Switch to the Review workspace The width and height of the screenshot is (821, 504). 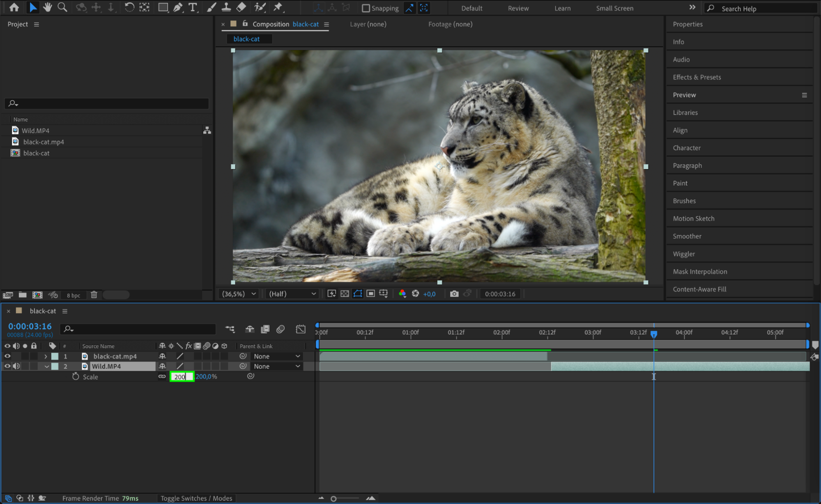pyautogui.click(x=518, y=8)
